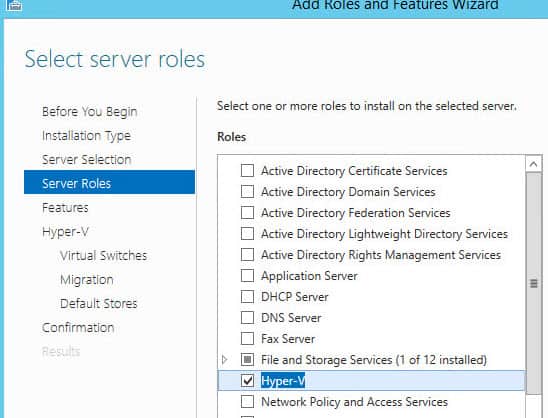Tick Active Directory Federation Services checkbox
Image resolution: width=548 pixels, height=418 pixels.
(x=247, y=212)
